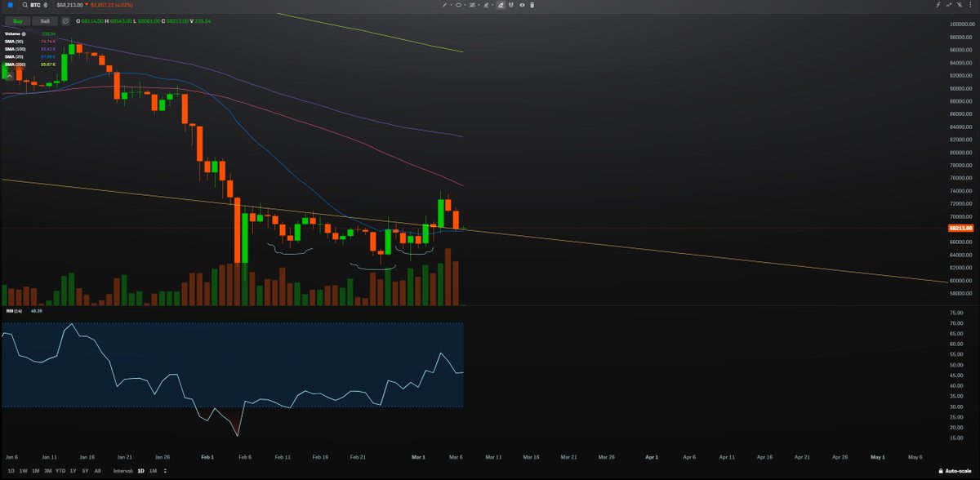The image size is (980, 480).
Task: Open the chart type icon
Action: point(950,5)
